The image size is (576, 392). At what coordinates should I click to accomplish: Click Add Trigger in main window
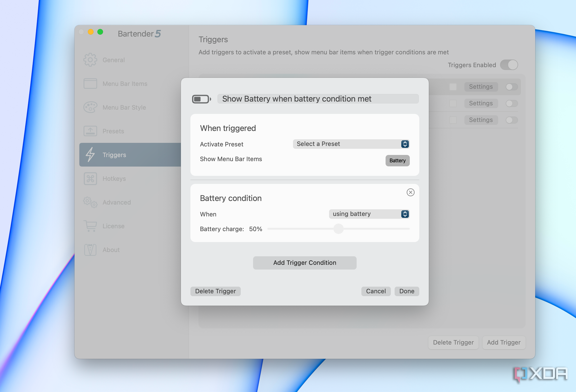pyautogui.click(x=504, y=342)
